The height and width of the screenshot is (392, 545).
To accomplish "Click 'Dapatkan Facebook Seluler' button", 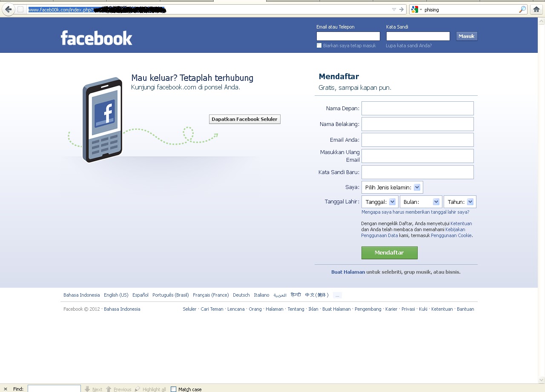I will click(x=244, y=119).
